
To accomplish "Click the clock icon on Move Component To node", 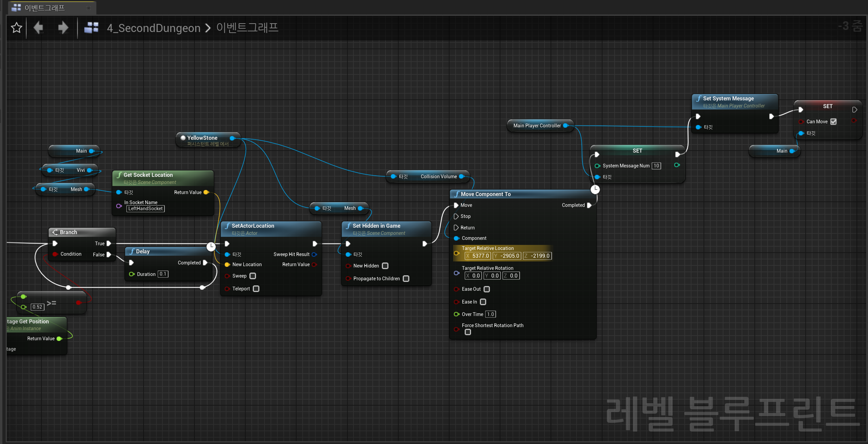I will click(595, 189).
